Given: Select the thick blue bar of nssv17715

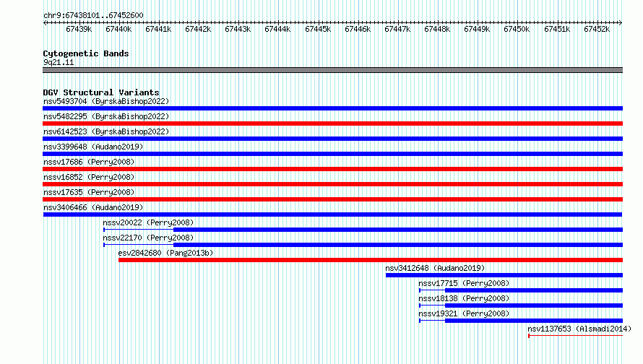Looking at the screenshot, I should [x=534, y=290].
